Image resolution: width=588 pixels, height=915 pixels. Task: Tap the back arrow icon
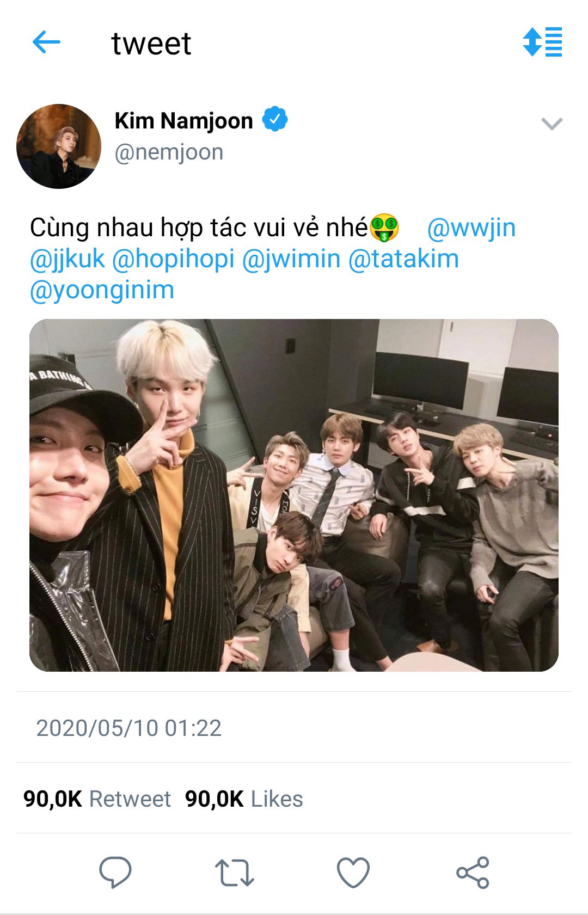point(46,42)
